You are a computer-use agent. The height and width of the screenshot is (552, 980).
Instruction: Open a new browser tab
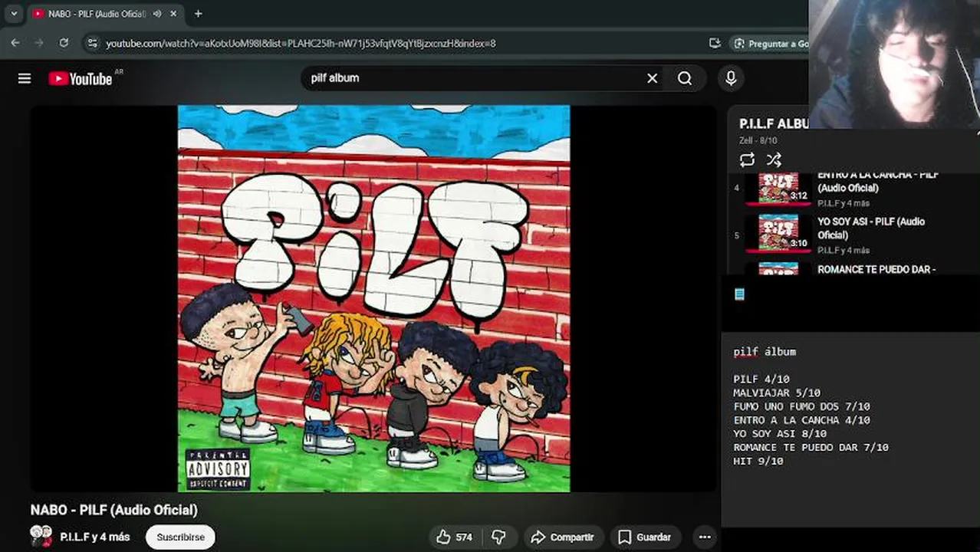198,14
